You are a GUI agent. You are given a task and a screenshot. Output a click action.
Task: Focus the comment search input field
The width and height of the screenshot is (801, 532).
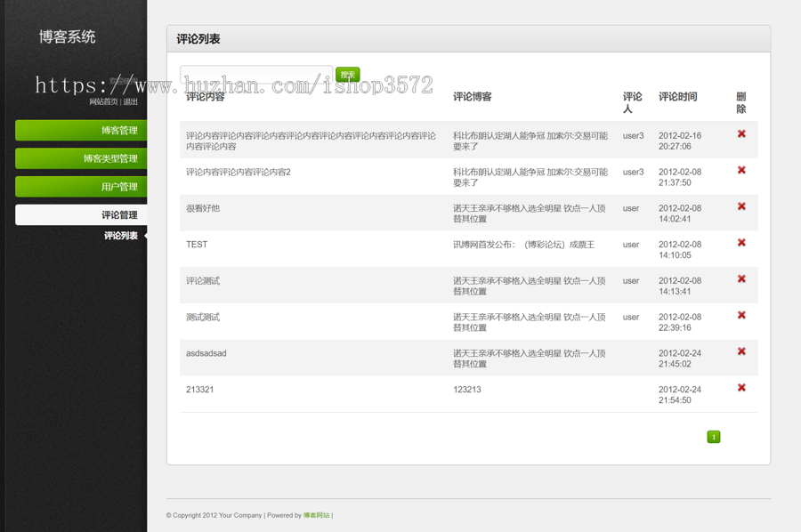coord(256,75)
